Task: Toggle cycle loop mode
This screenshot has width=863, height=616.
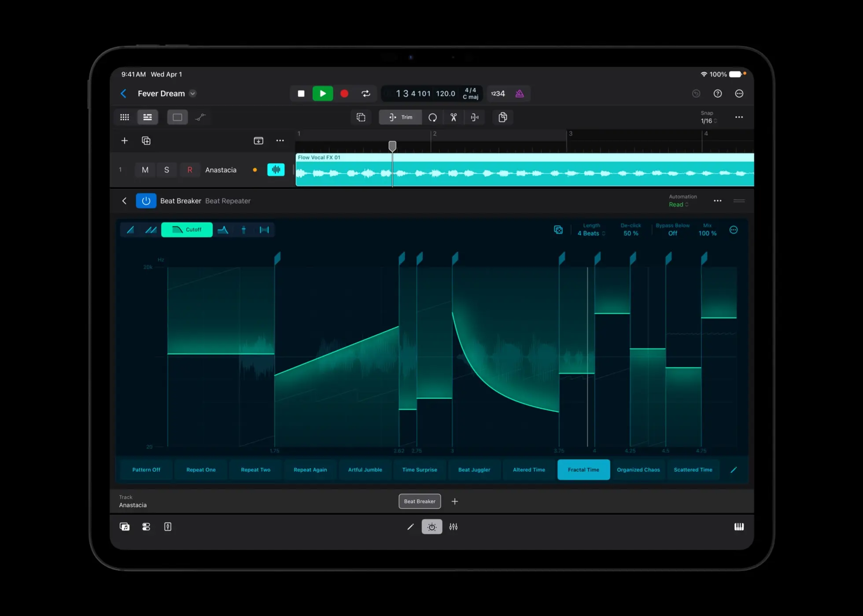Action: (x=365, y=93)
